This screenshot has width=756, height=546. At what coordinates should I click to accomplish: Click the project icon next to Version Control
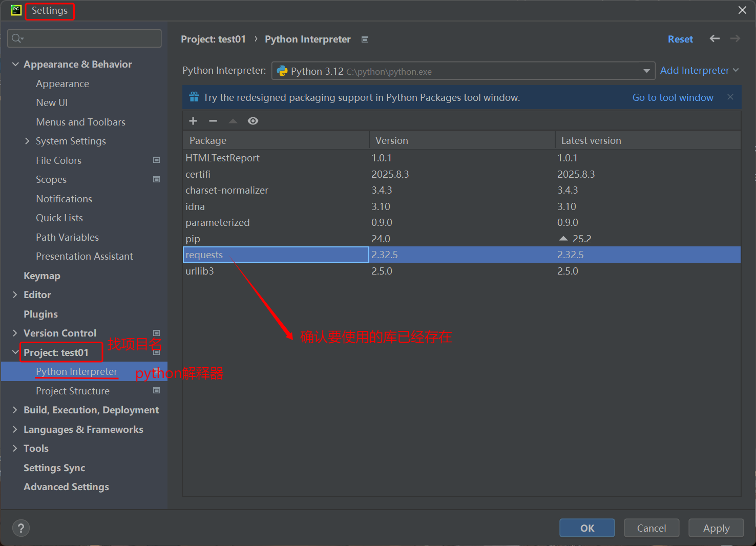tap(157, 333)
